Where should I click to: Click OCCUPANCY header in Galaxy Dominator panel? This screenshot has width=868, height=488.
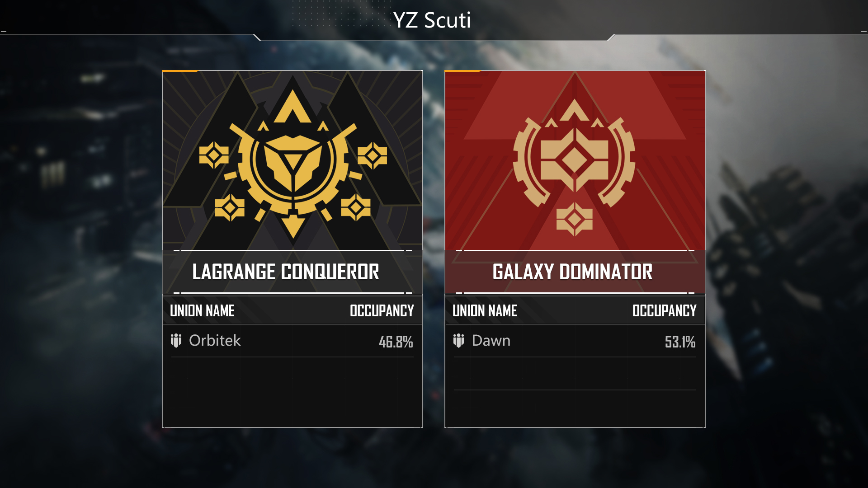[x=665, y=311]
